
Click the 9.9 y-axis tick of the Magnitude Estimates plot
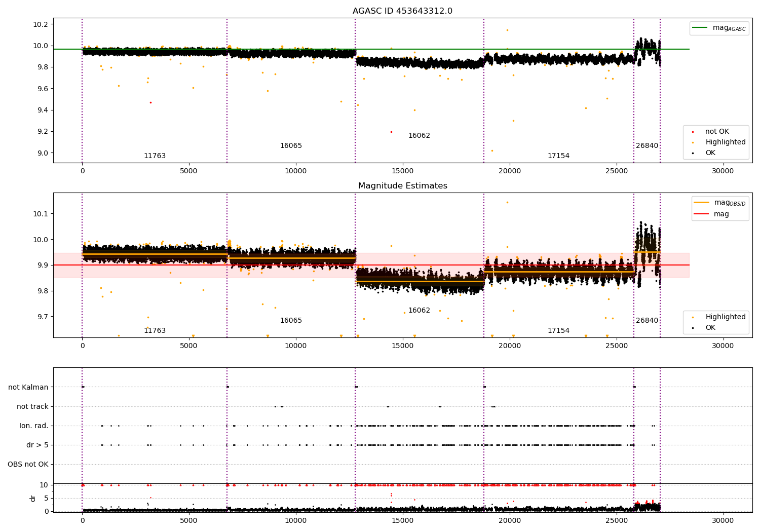(x=43, y=265)
